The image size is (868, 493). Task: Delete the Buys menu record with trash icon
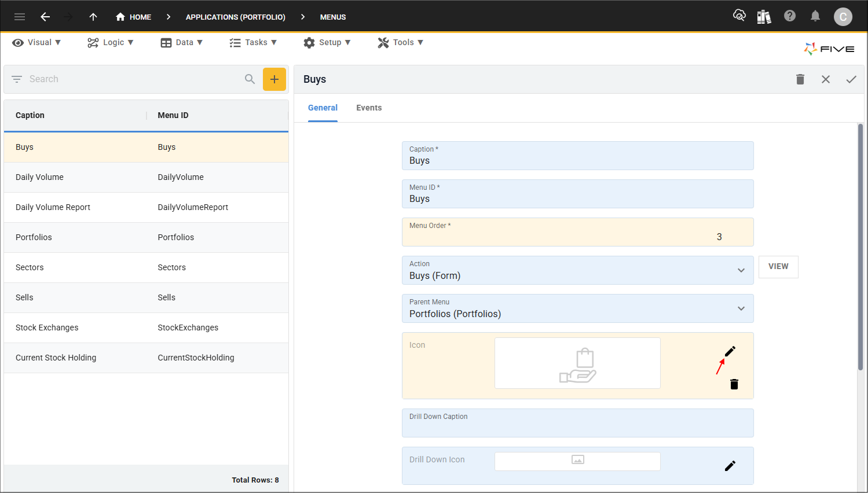[800, 79]
